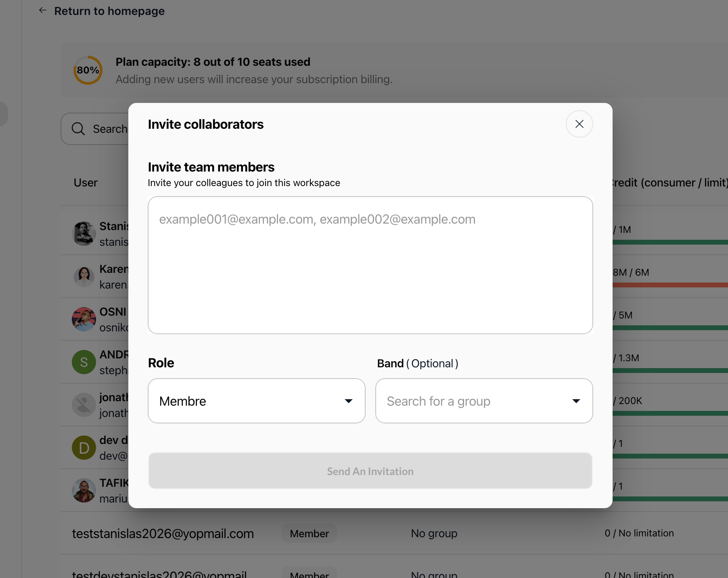Focus the email addresses input box
Screen dimensions: 728x578
click(x=370, y=265)
